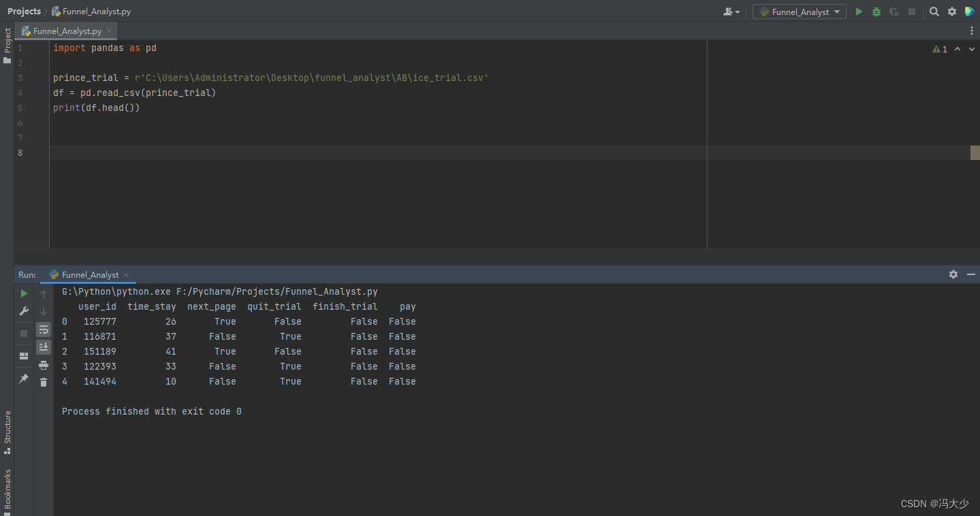This screenshot has width=980, height=516.
Task: Go to previous highlighted problem arrow
Action: pos(958,49)
